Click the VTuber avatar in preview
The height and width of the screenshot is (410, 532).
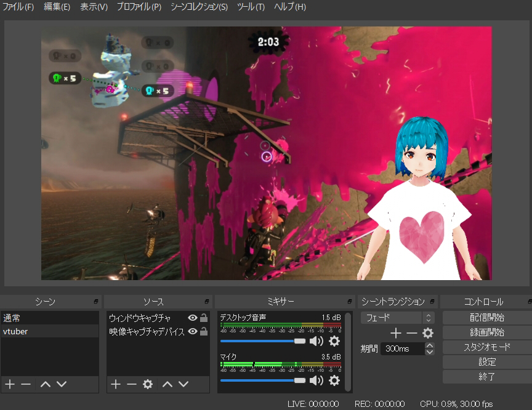[x=421, y=198]
